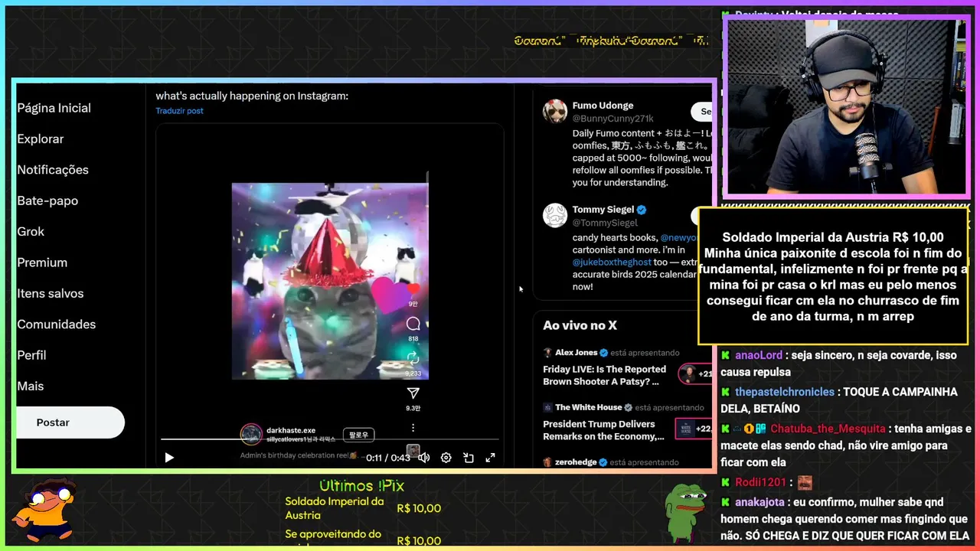The width and height of the screenshot is (980, 551).
Task: Click the comment bubble icon above 818
Action: 413,324
